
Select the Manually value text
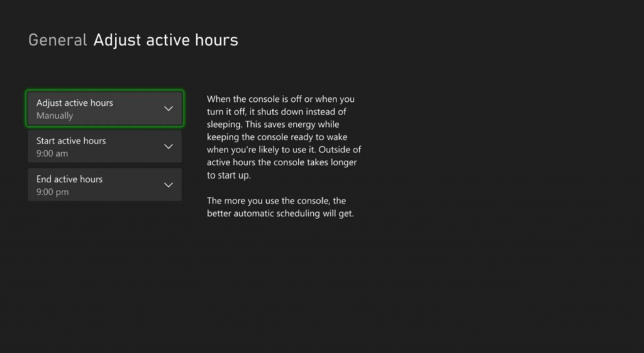(55, 116)
